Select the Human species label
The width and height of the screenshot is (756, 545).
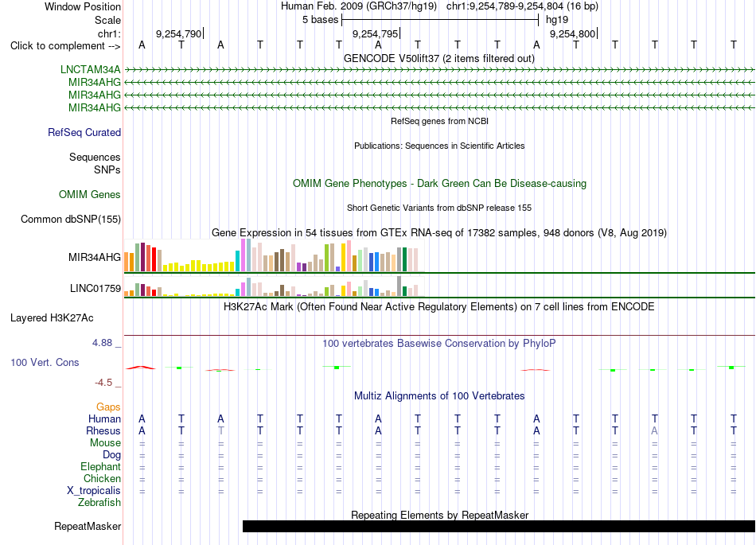tap(104, 418)
